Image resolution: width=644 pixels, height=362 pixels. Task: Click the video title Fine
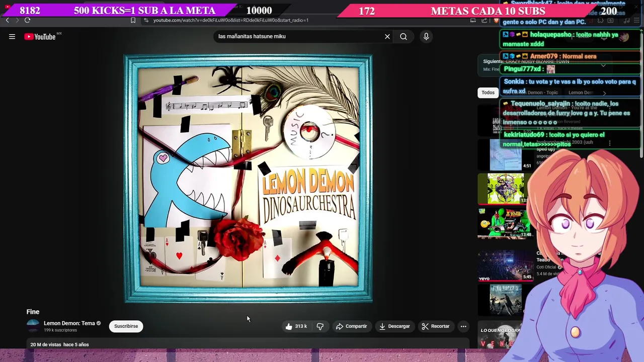click(33, 312)
